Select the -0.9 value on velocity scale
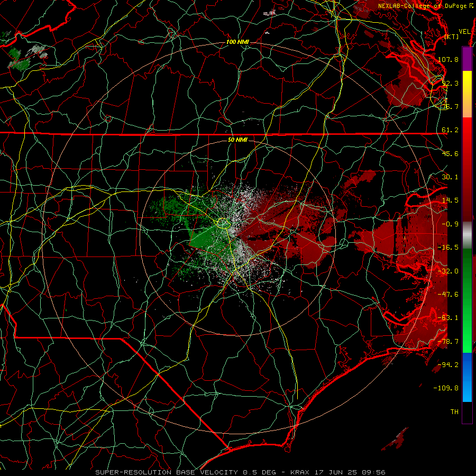Image resolution: width=476 pixels, height=476 pixels. [x=450, y=224]
